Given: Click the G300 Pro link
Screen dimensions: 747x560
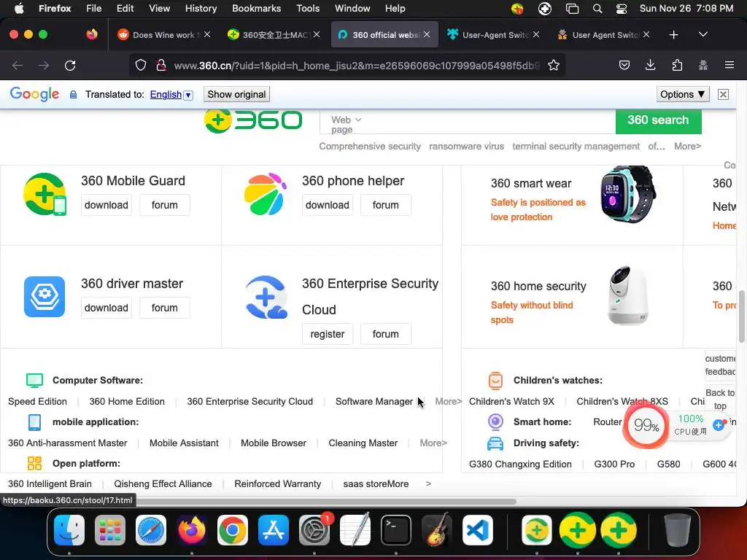Looking at the screenshot, I should click(614, 464).
